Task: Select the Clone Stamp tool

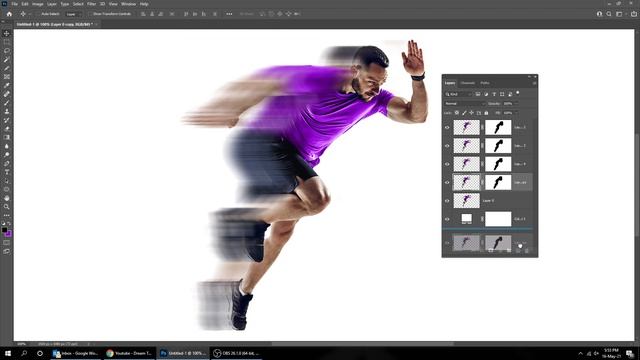Action: [x=7, y=111]
